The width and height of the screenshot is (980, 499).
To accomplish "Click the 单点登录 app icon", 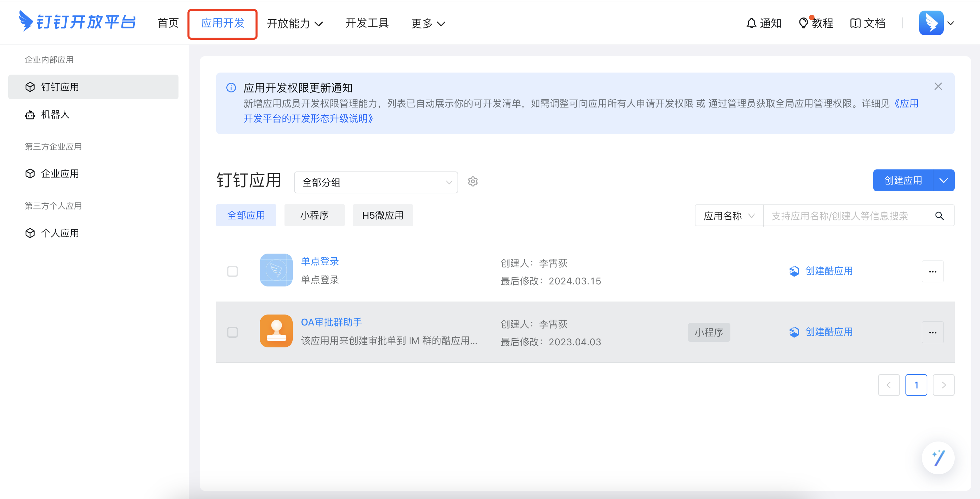I will point(276,270).
